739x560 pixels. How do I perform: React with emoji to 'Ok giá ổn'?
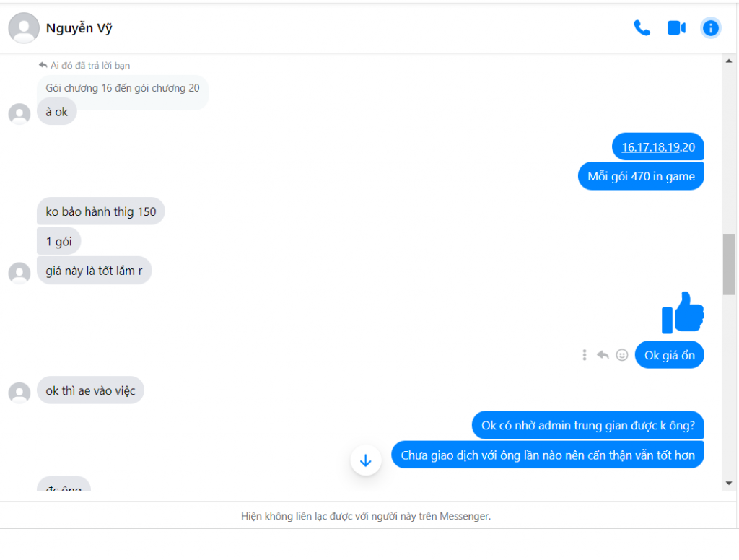click(x=622, y=355)
